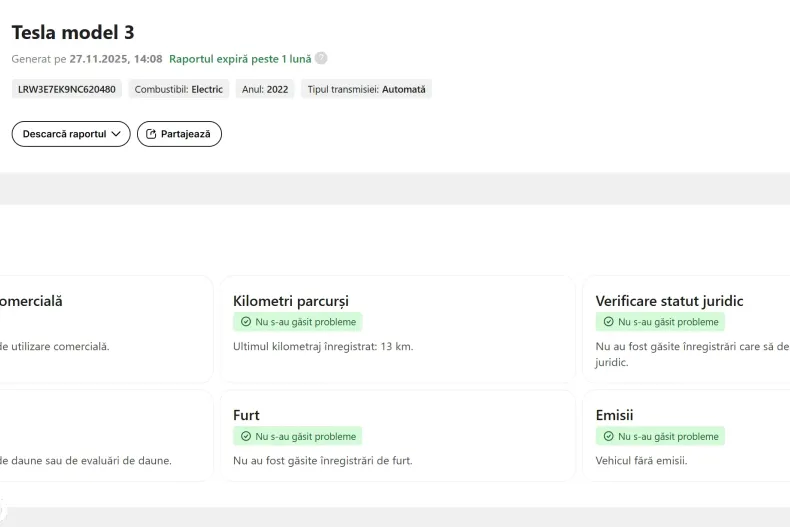Select the Combustibil: Electric tag
This screenshot has height=527, width=790.
pyautogui.click(x=179, y=89)
